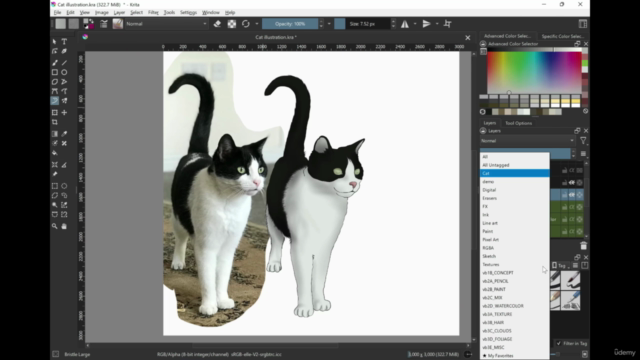Close the Cat illustration.kra document tab
The width and height of the screenshot is (640, 360).
(468, 38)
